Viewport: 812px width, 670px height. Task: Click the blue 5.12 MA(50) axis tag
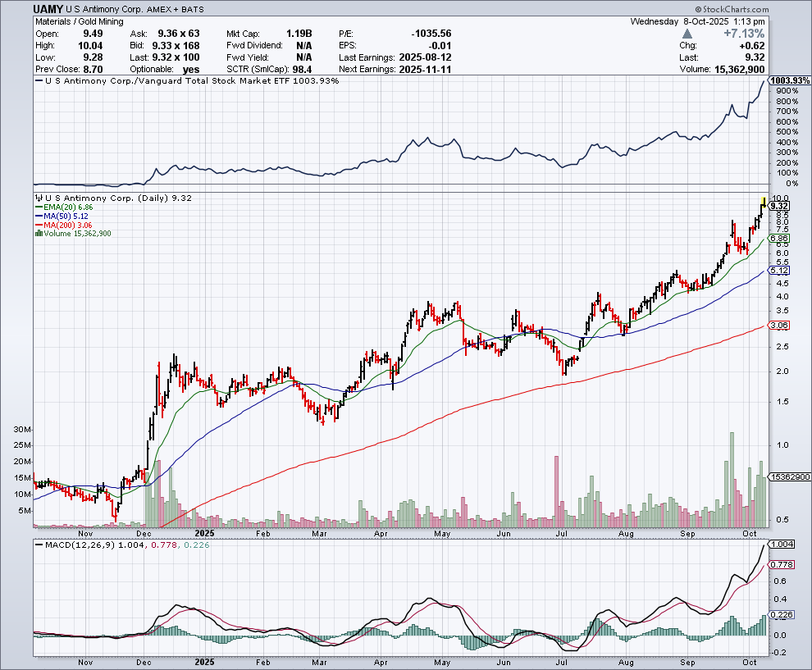click(x=778, y=270)
